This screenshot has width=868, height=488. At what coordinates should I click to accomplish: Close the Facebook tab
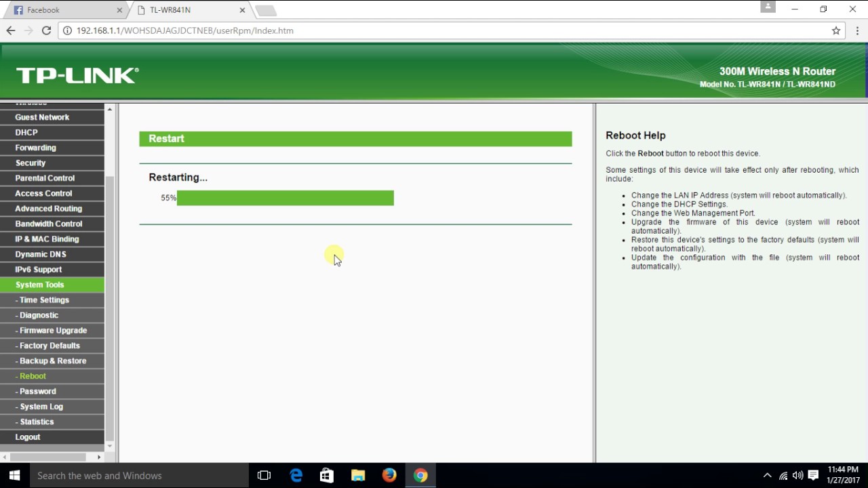tap(119, 10)
